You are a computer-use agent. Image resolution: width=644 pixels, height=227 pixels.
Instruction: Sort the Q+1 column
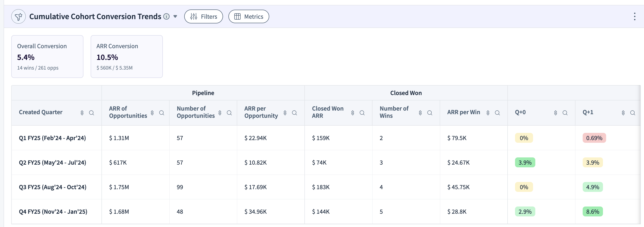click(623, 113)
